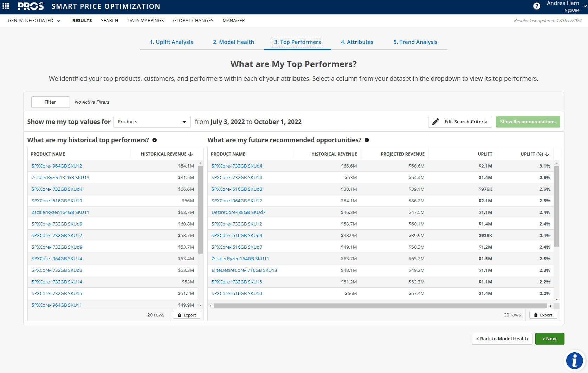Expand the Andrea Hern user menu chevron
The height and width of the screenshot is (373, 588).
click(584, 6)
